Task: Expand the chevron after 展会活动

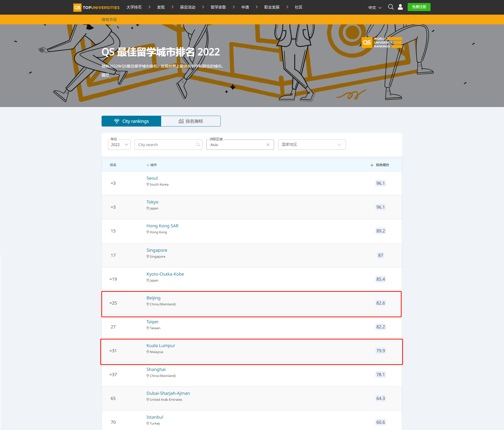Action: pos(203,7)
